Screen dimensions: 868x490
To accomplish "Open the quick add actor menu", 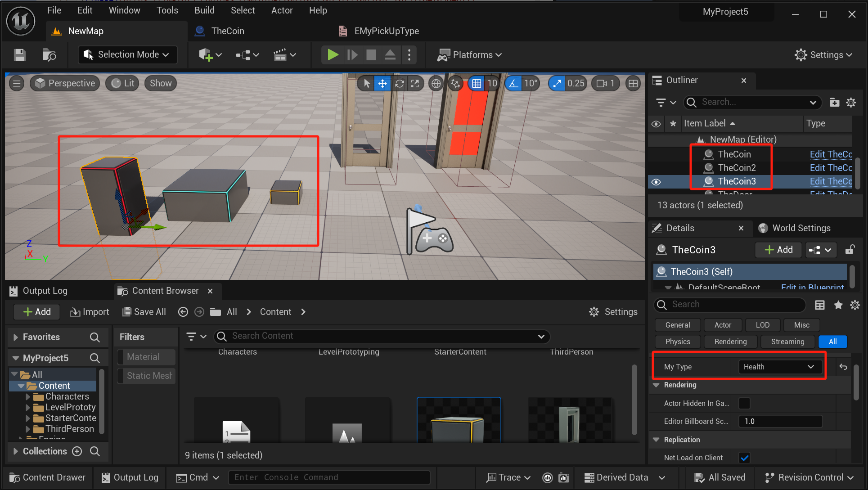I will click(x=210, y=55).
